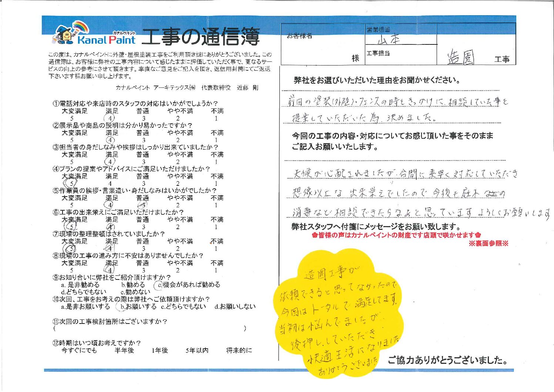554x392 pixels.
Task: Choose rating 1 不満 under question ⑧
Action: [x=216, y=270]
